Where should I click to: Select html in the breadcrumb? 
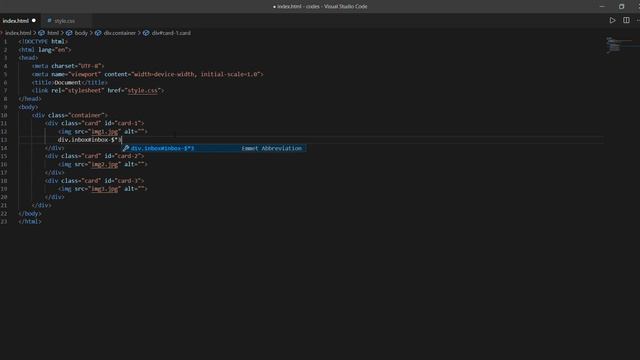coord(53,33)
